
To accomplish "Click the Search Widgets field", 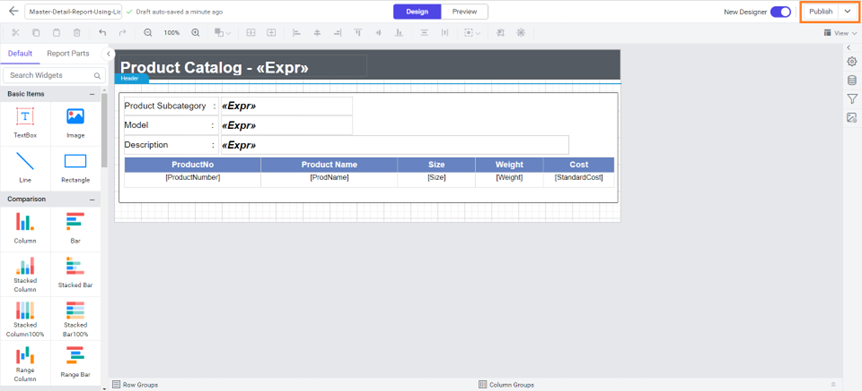I will [x=54, y=75].
